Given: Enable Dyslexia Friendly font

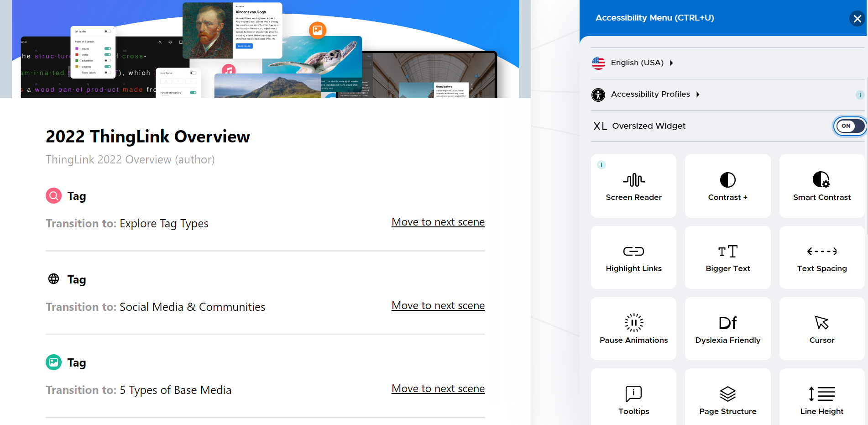Looking at the screenshot, I should pos(727,329).
